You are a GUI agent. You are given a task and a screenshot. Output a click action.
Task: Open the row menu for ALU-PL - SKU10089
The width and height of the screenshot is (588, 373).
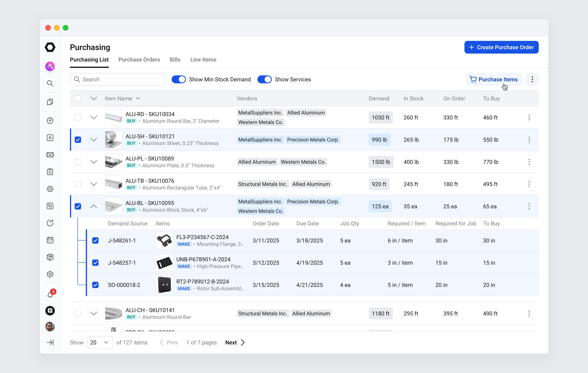[x=529, y=162]
